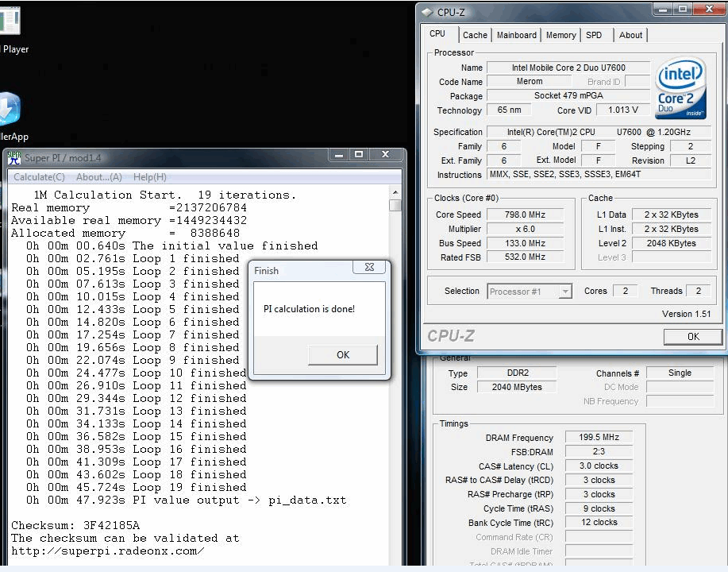Open the download-arrow desktop app icon
The image size is (728, 572).
tap(9, 108)
